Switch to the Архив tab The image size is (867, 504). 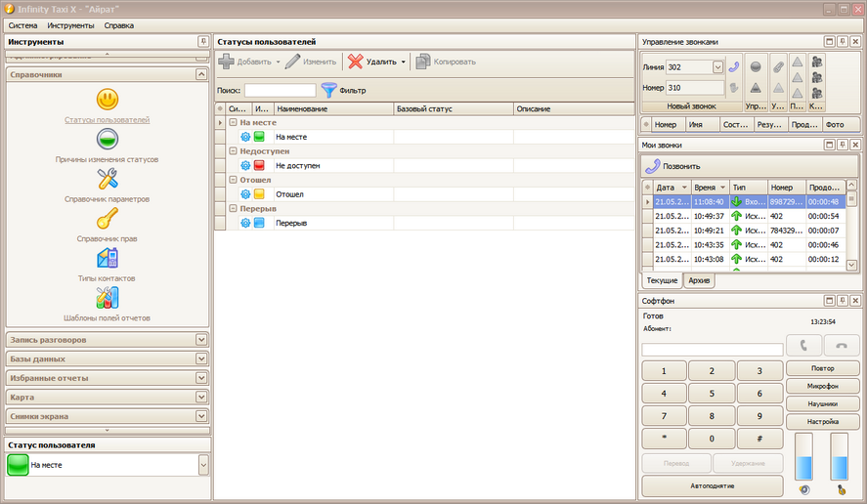pos(699,280)
